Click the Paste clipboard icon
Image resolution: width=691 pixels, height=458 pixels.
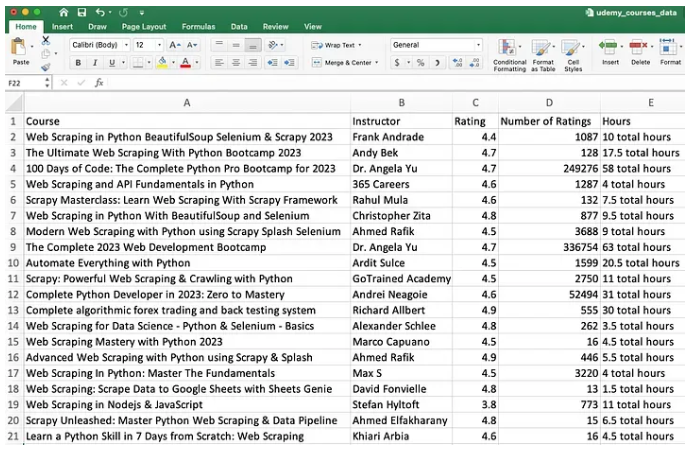tap(20, 48)
